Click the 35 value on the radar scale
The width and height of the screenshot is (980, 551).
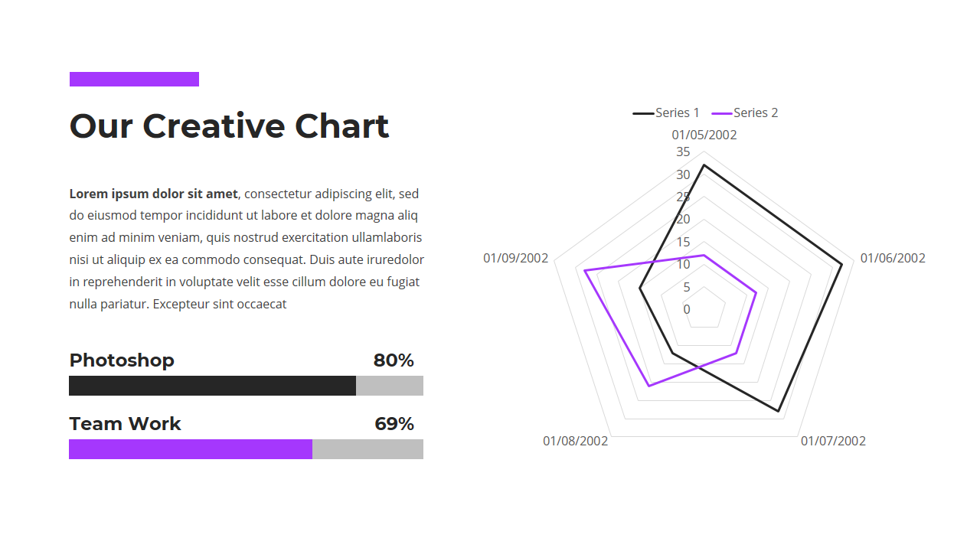point(683,152)
